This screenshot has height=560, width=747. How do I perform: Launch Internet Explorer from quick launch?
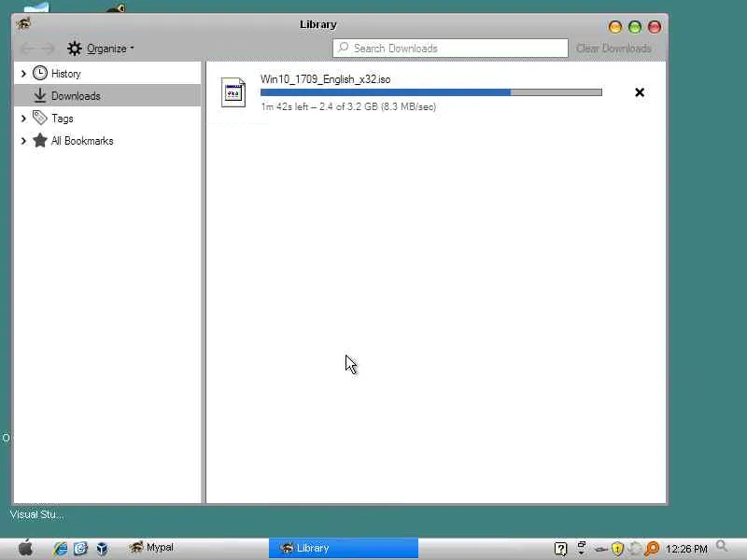(61, 548)
